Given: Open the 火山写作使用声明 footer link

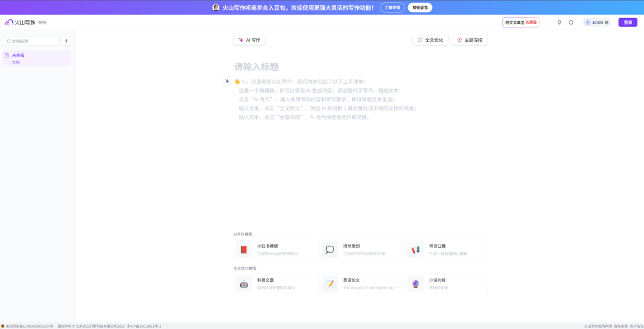Looking at the screenshot, I should (x=597, y=326).
